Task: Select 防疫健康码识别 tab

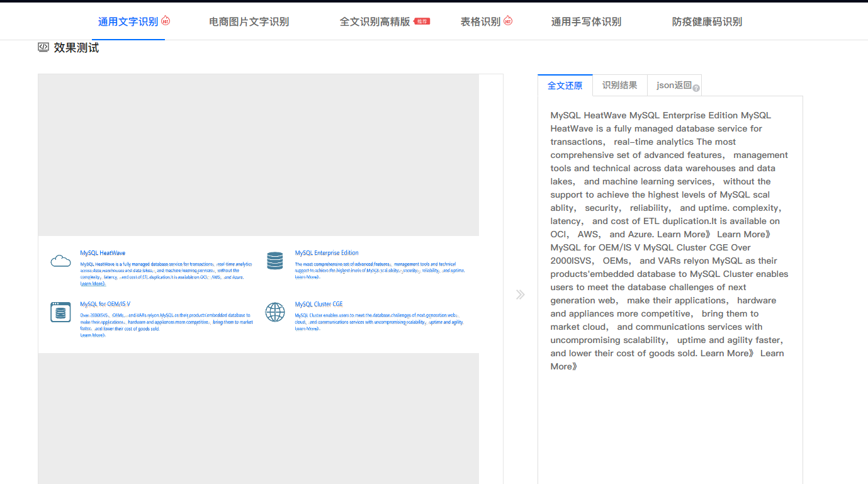Action: pyautogui.click(x=707, y=21)
